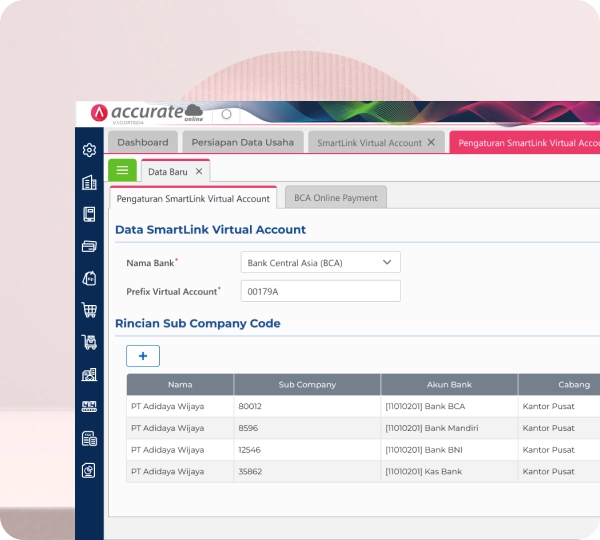Click the Accurate Online logo

click(147, 113)
